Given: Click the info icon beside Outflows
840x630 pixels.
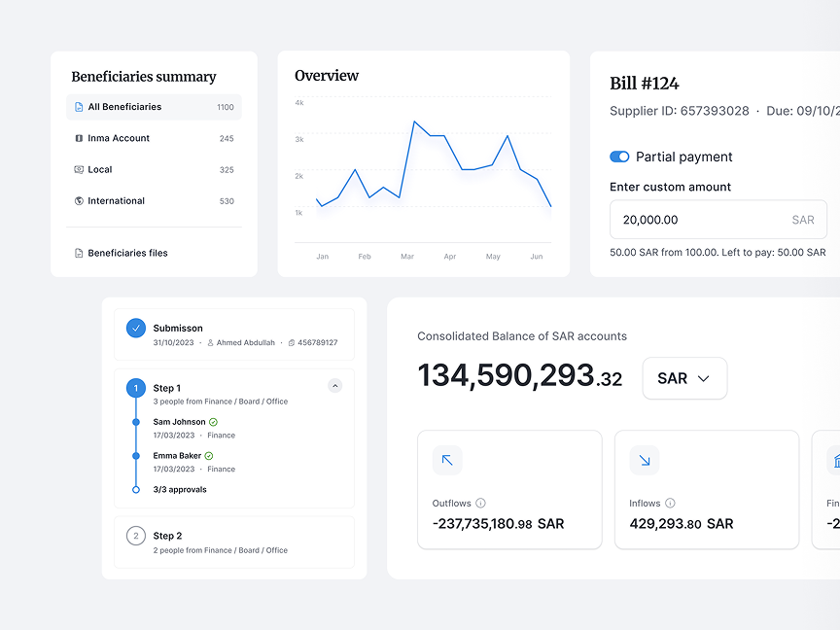Looking at the screenshot, I should [x=480, y=504].
